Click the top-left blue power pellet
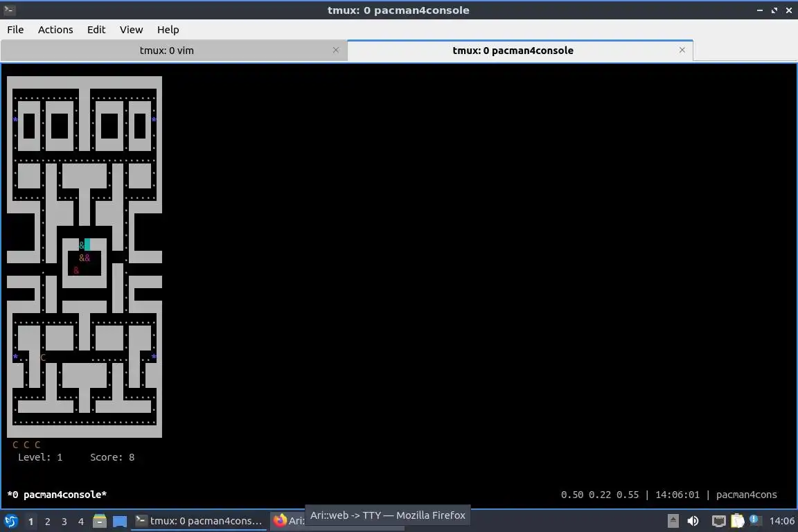This screenshot has width=798, height=532. (x=15, y=120)
